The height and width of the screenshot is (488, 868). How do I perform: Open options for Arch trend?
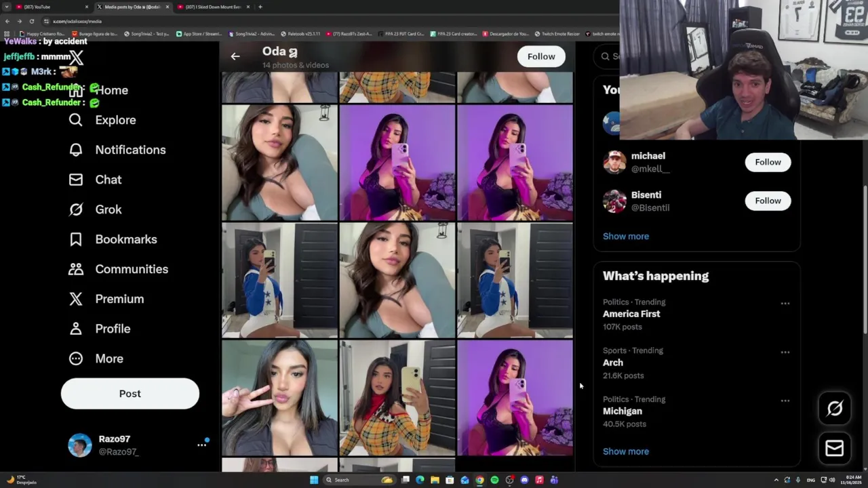coord(785,352)
